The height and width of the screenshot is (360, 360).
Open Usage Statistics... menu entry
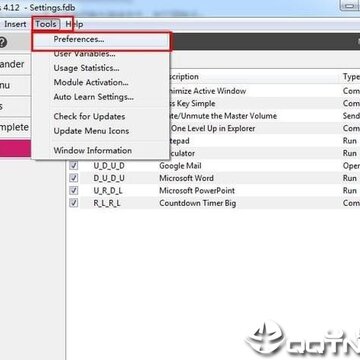pos(101,68)
